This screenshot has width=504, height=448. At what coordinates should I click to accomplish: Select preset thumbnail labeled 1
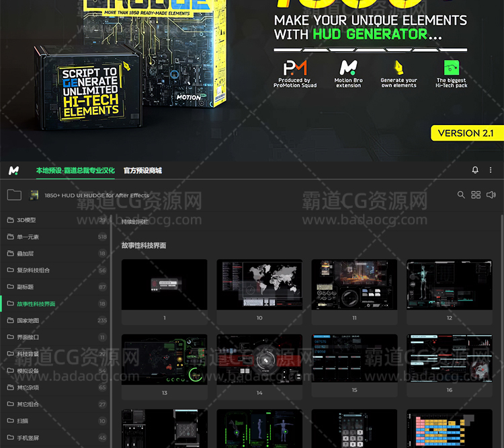(164, 285)
